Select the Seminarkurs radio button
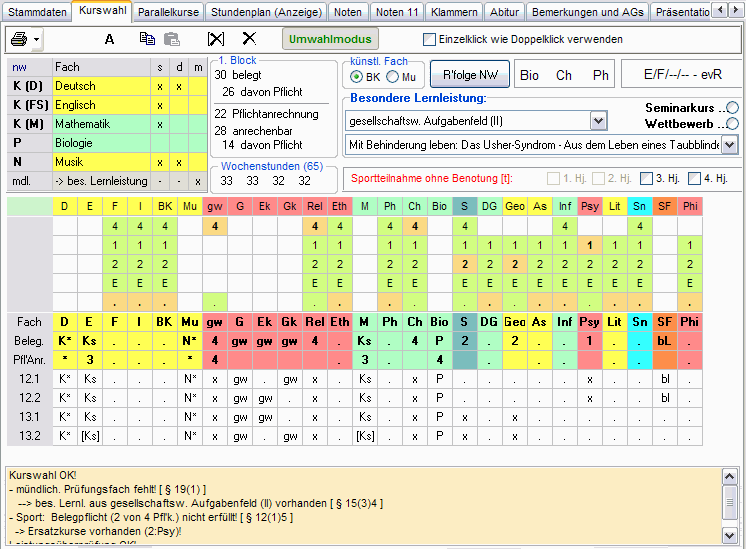 click(x=733, y=107)
